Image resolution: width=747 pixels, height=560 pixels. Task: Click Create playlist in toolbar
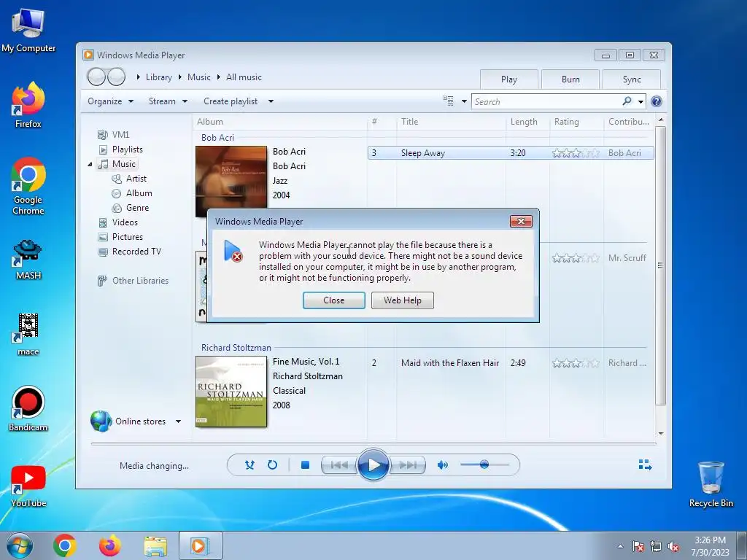coord(231,101)
